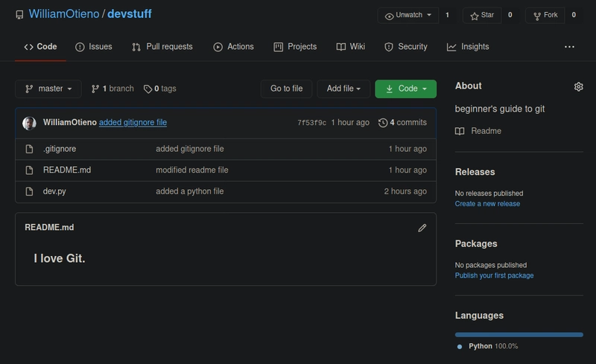The width and height of the screenshot is (596, 364).
Task: Open the .gitignore file
Action: 60,149
